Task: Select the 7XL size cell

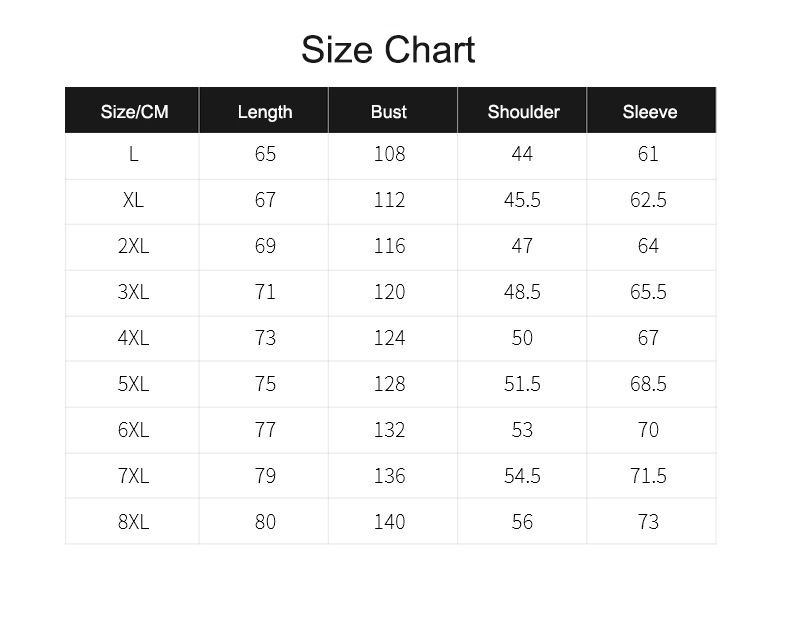Action: tap(134, 476)
